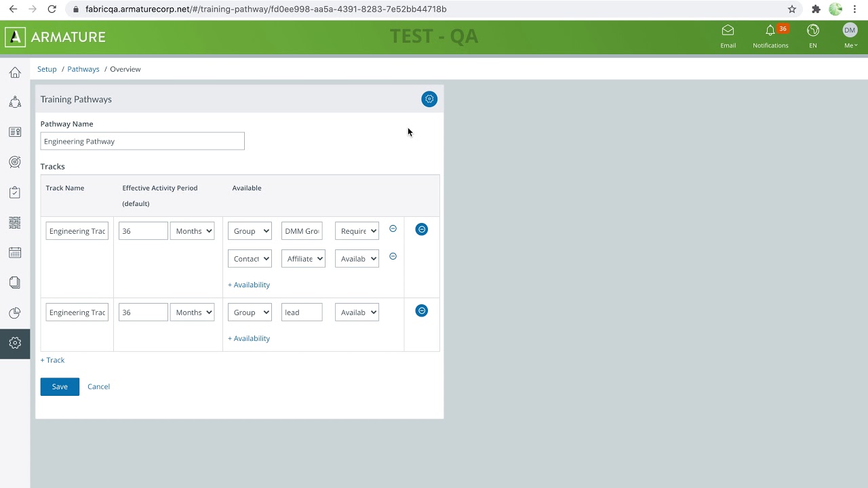Screen dimensions: 868x488
Task: Click the lead group input field
Action: 302,312
